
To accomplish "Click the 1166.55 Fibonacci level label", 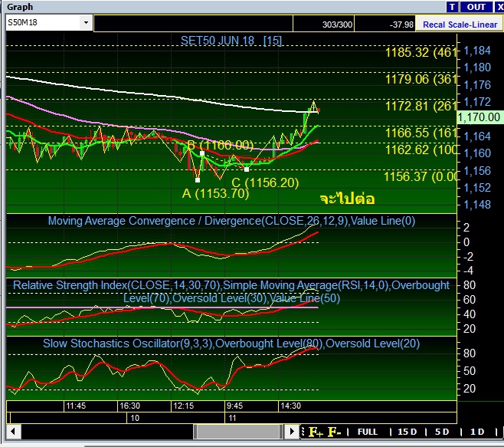I will click(x=421, y=133).
